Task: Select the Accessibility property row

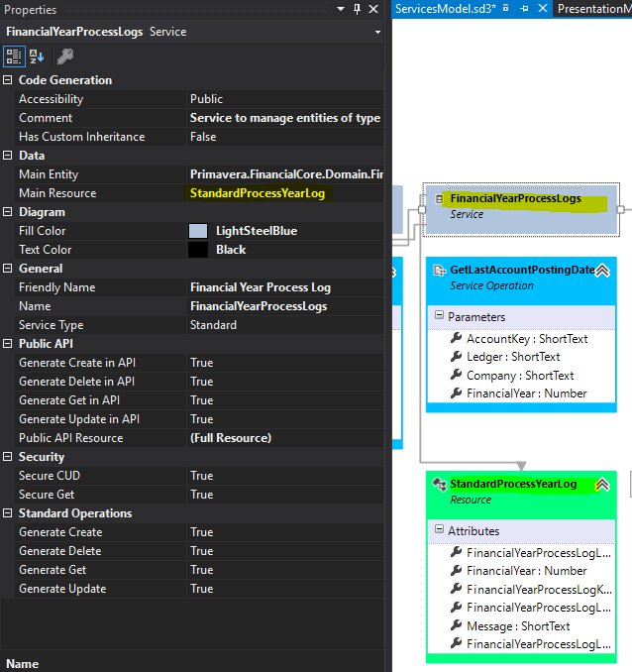Action: coord(199,99)
